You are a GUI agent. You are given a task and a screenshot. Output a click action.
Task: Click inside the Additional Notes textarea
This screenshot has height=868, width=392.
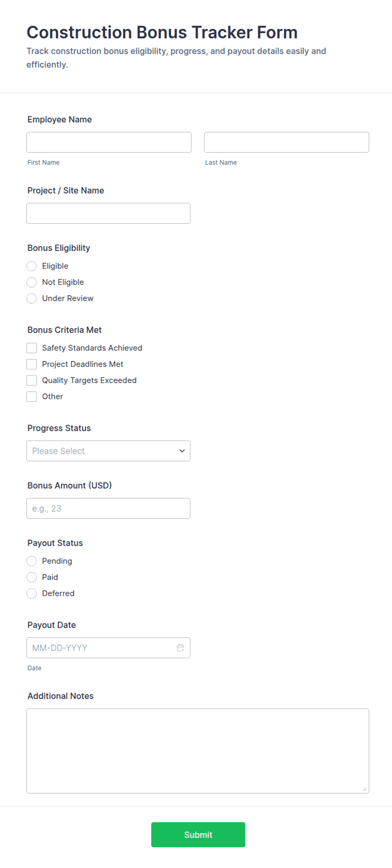coord(198,751)
